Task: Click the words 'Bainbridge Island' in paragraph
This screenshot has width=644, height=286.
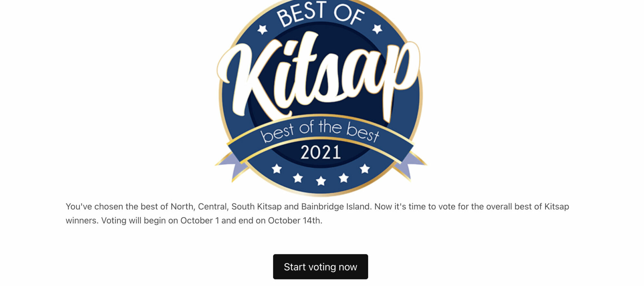Action: (336, 207)
